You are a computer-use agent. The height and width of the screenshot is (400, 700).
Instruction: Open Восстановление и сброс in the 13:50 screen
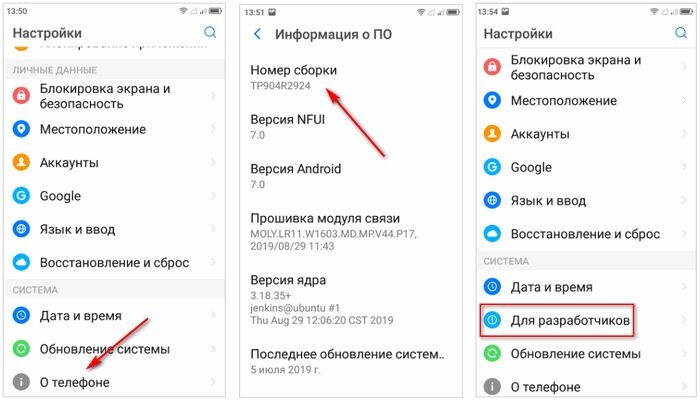click(114, 262)
